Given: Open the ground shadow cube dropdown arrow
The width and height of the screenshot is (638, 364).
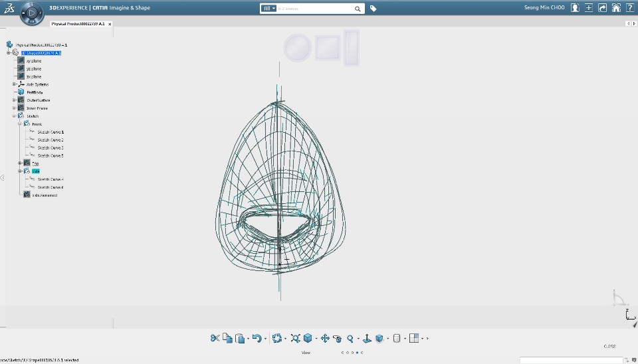Looking at the screenshot, I should tap(387, 339).
